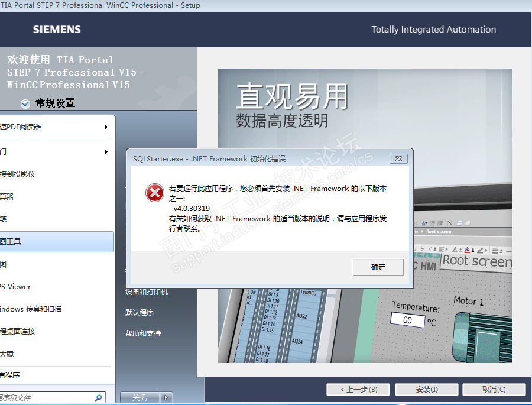This screenshot has width=532, height=405.
Task: Click the 取消(C) cancel button
Action: click(x=494, y=390)
